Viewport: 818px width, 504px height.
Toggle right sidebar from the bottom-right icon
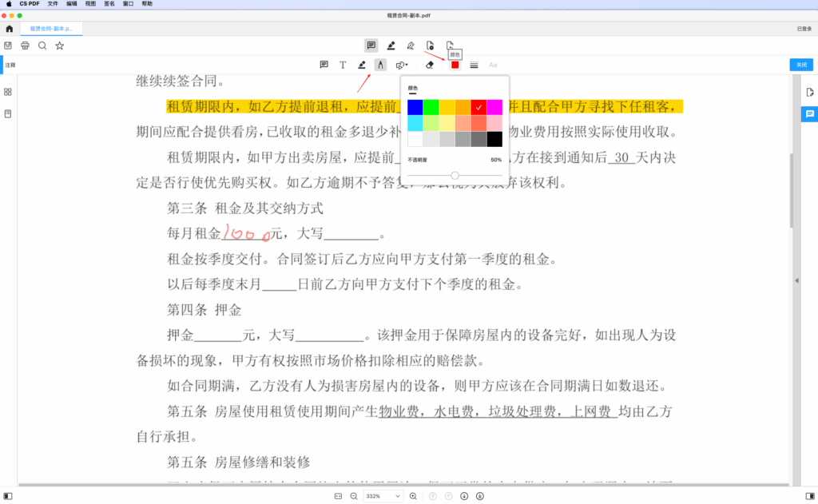810,496
